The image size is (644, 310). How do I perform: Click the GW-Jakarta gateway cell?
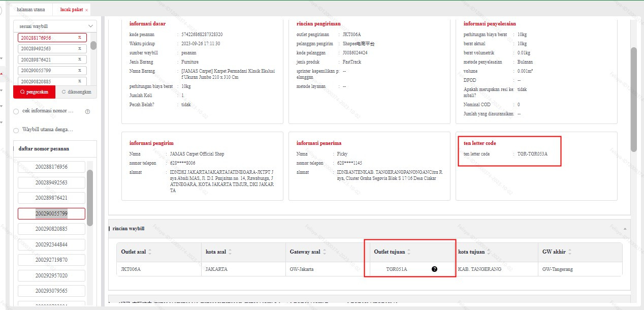tap(328, 269)
